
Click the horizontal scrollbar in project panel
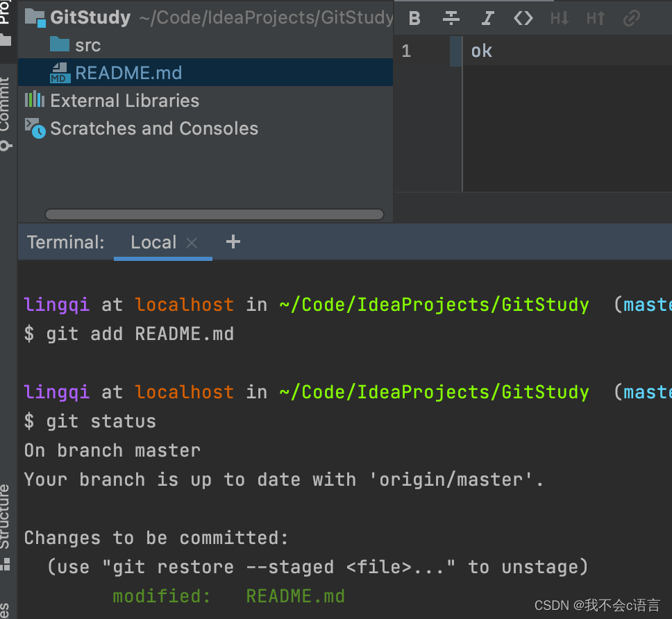point(215,214)
